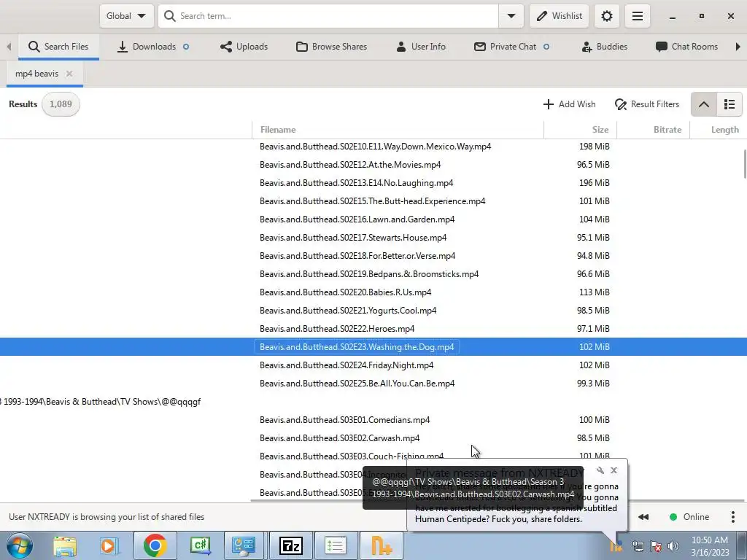Select S02E17.Stewarts.House.mp4 file

tap(353, 238)
